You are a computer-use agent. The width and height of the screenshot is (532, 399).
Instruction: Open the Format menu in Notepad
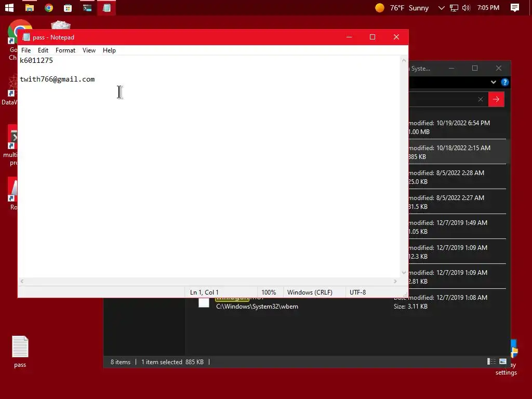65,50
